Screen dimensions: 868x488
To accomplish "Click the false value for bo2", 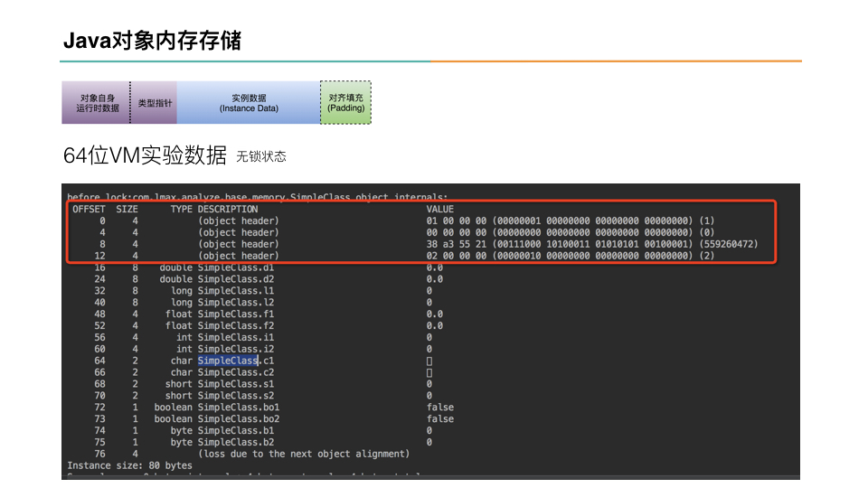I will point(440,418).
